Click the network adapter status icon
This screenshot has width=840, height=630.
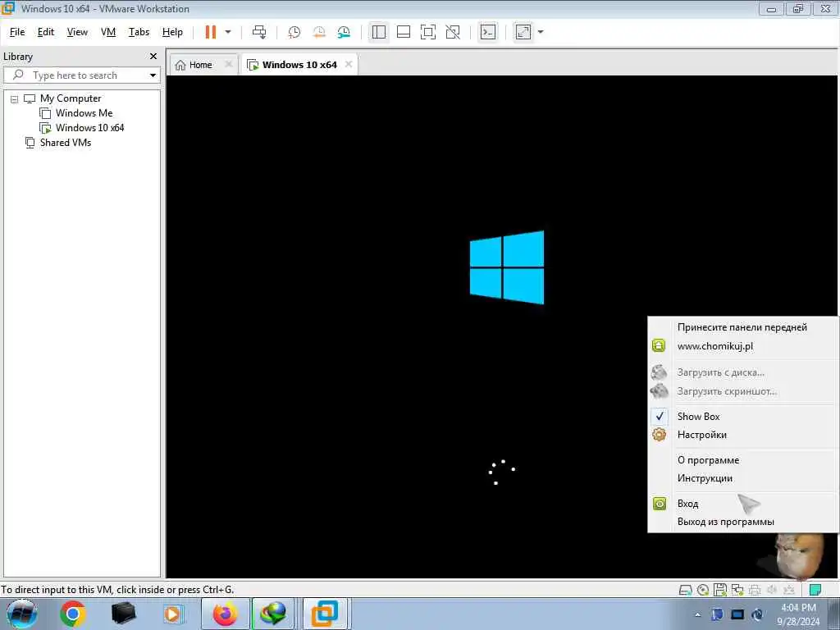(737, 591)
